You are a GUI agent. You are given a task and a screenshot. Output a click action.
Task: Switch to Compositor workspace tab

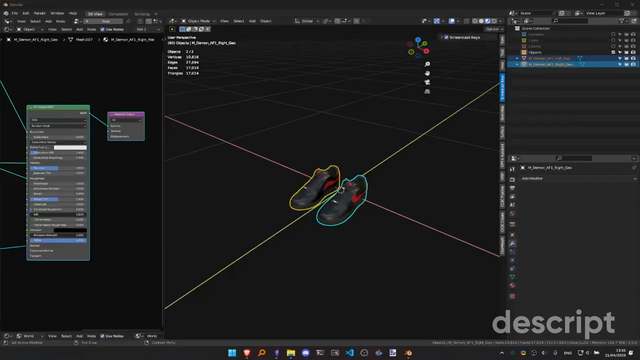pos(118,14)
